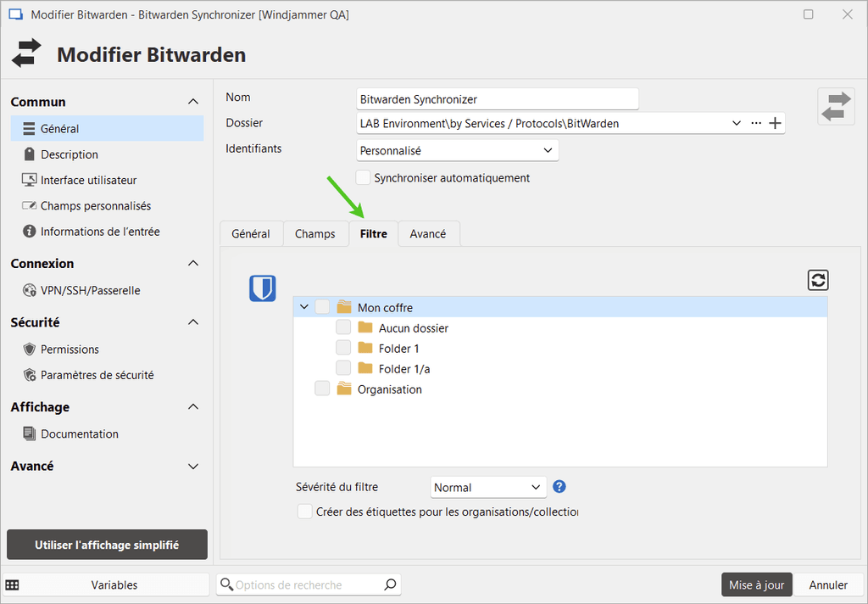Collapse the Mon coffre tree node

click(x=304, y=307)
